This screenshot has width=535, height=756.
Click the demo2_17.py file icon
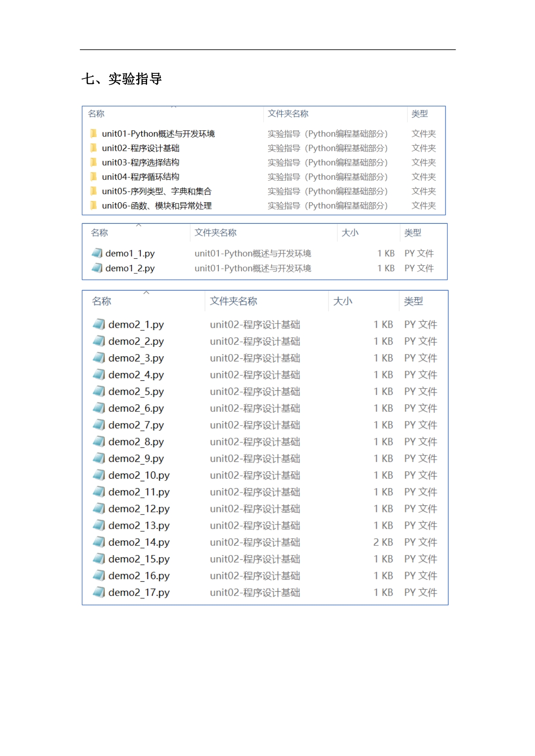point(99,592)
